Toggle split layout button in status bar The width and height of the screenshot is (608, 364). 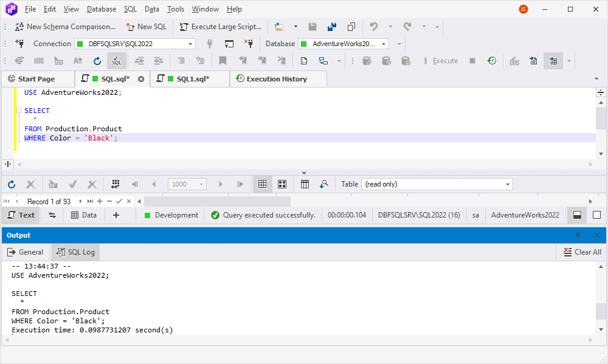578,215
